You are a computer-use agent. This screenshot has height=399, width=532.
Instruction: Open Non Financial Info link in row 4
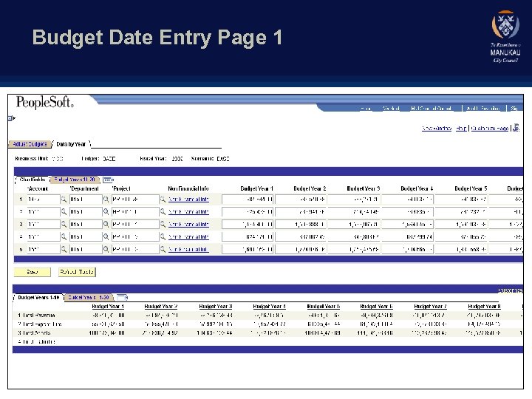[188, 237]
